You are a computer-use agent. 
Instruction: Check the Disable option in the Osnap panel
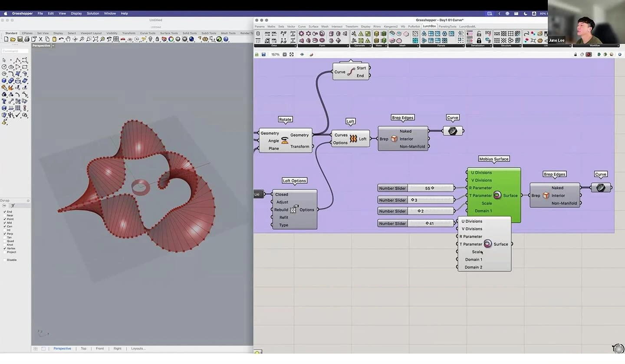(5, 259)
